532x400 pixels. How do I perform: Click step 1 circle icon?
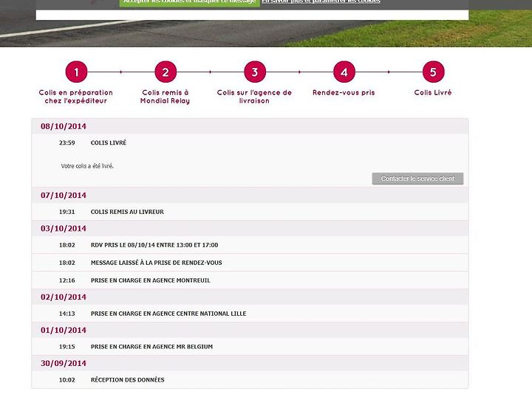tap(76, 72)
